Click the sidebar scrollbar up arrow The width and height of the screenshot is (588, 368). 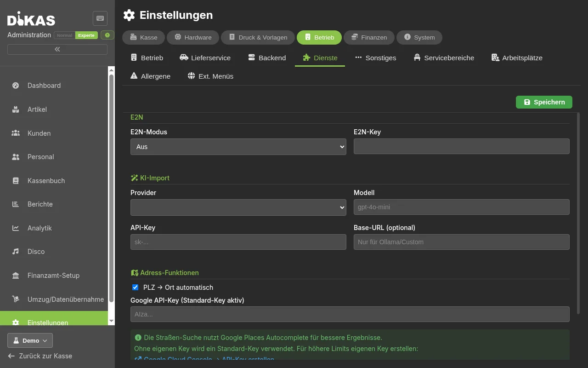point(111,70)
